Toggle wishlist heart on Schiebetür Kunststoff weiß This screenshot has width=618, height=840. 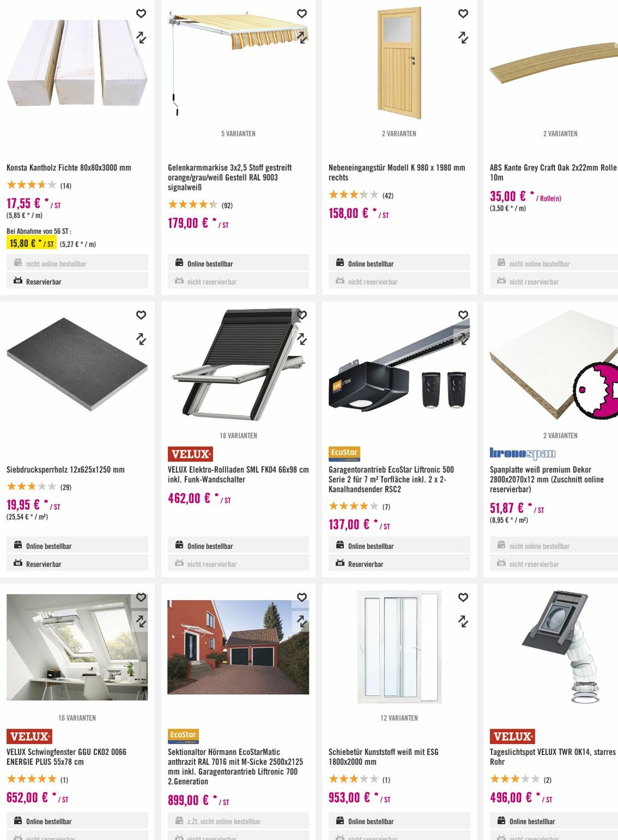tap(463, 597)
